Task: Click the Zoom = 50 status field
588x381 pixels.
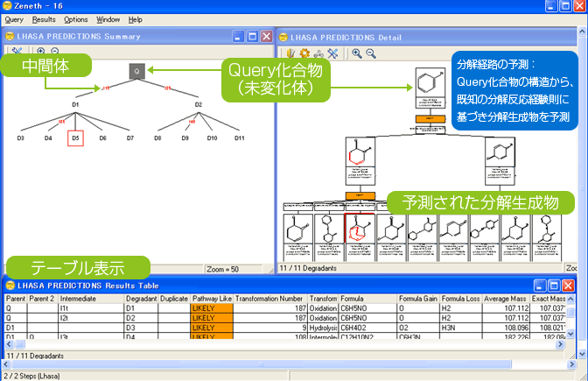Action: [x=234, y=269]
